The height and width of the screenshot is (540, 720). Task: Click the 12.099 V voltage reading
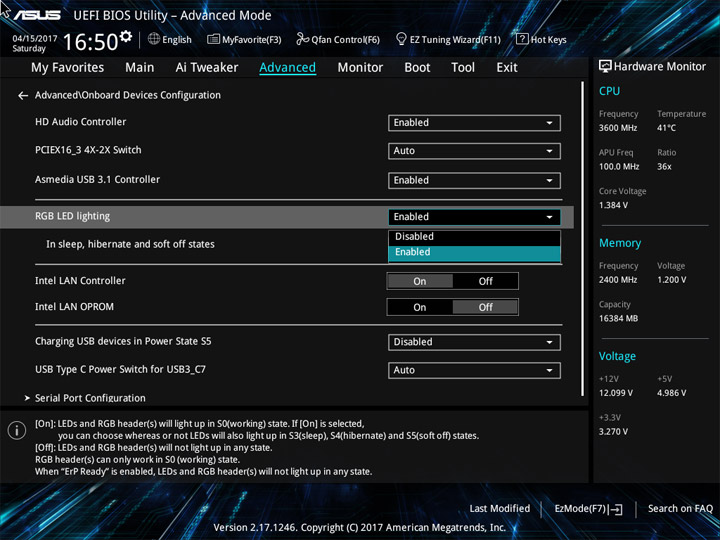tap(615, 393)
